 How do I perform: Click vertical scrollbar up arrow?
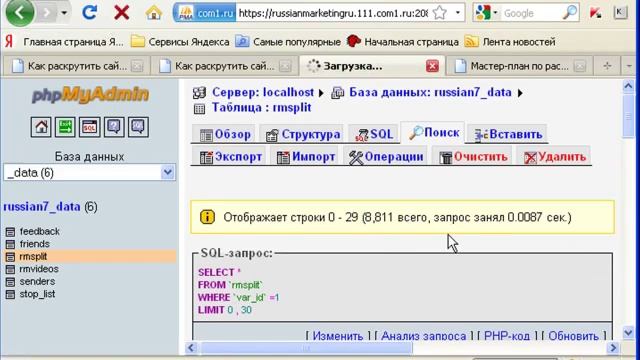(x=628, y=86)
